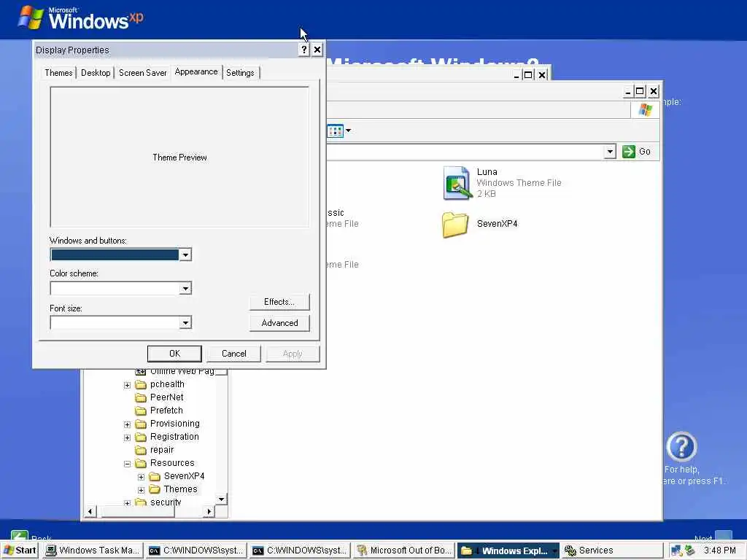747x560 pixels.
Task: Switch to Windows Task Manager taskbar item
Action: point(93,551)
